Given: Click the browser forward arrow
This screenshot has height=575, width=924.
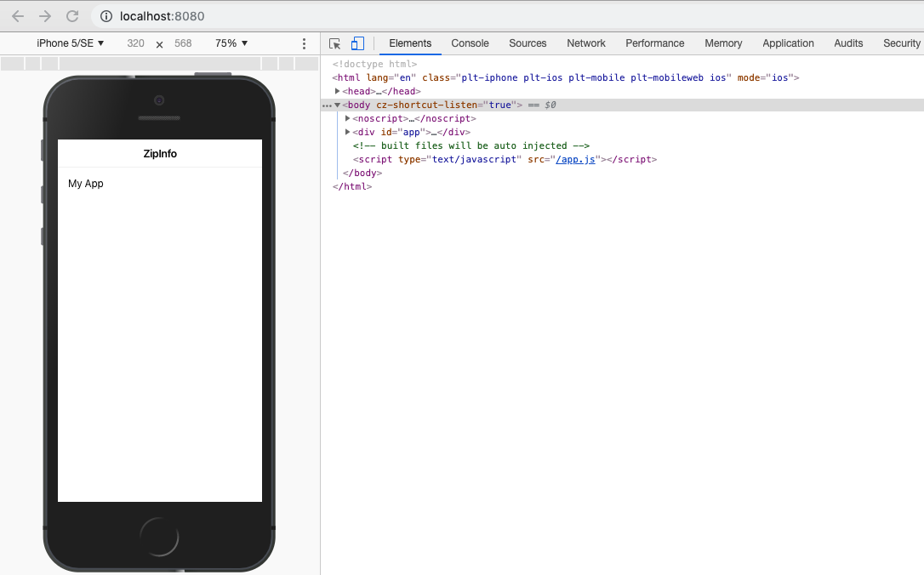Looking at the screenshot, I should [x=45, y=16].
